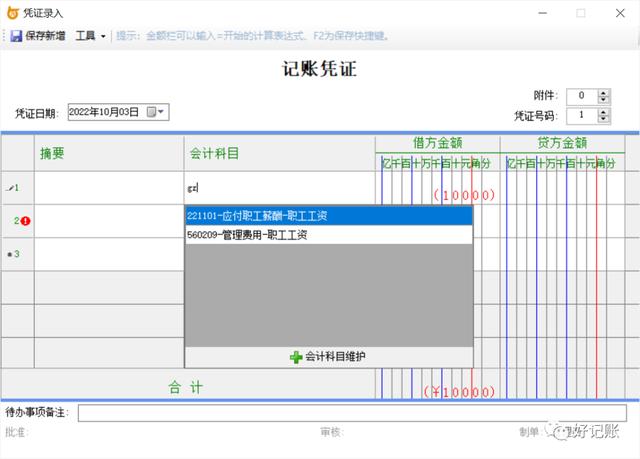The height and width of the screenshot is (459, 640).
Task: Open the 工具 dropdown menu
Action: click(90, 36)
